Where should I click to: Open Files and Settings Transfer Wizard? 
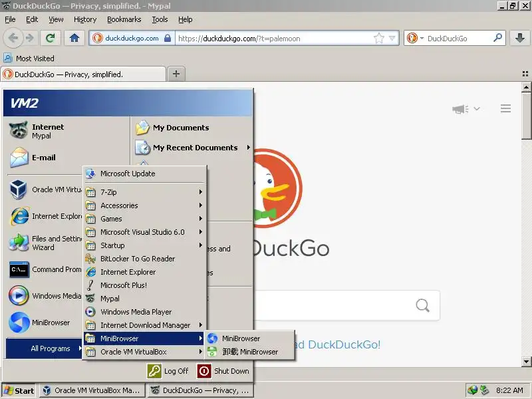coord(45,243)
